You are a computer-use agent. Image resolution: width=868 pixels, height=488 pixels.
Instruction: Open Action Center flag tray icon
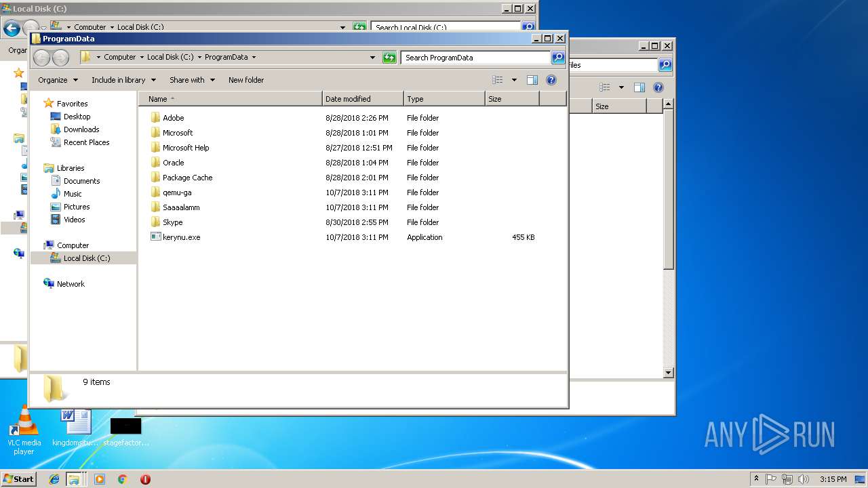pyautogui.click(x=771, y=479)
